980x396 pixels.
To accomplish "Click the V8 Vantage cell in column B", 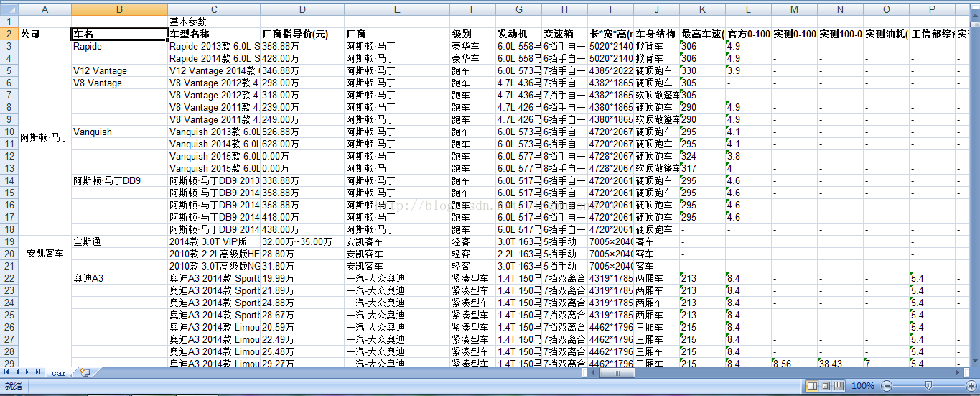I will click(119, 83).
